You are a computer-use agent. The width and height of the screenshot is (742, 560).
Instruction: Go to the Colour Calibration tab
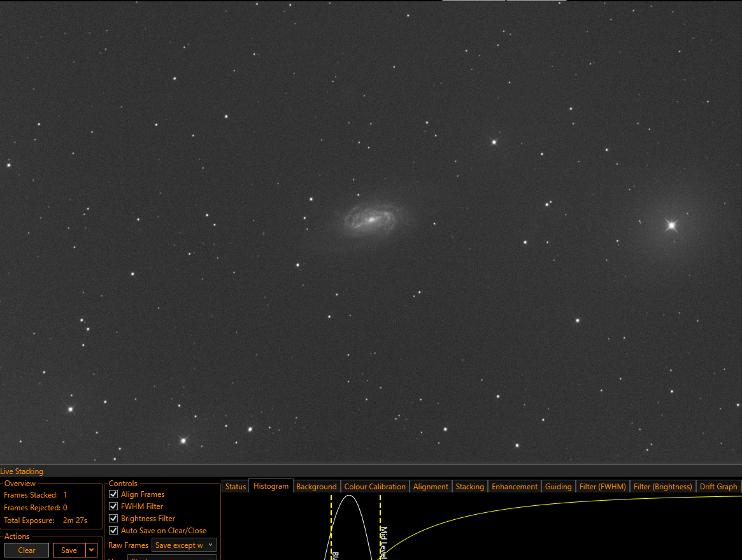(x=375, y=486)
